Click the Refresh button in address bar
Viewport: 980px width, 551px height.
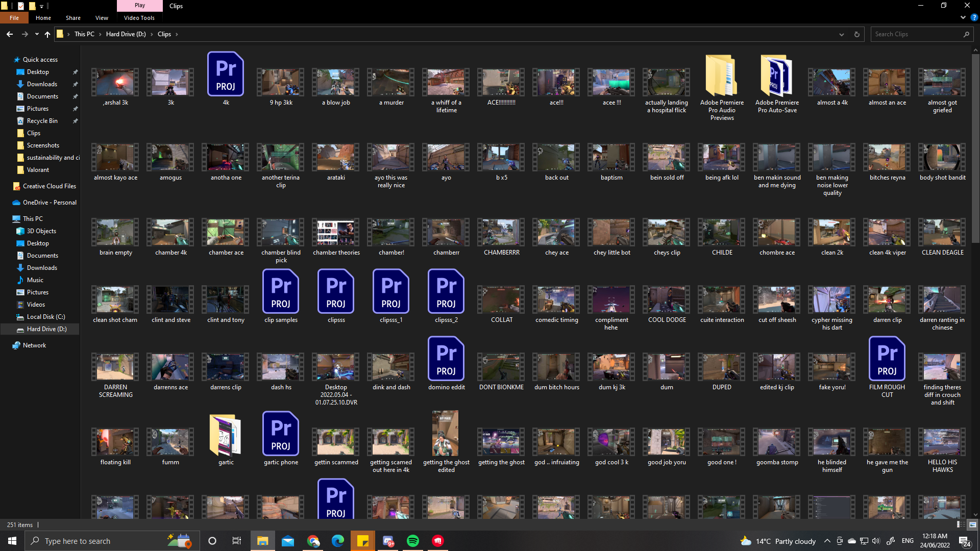857,34
